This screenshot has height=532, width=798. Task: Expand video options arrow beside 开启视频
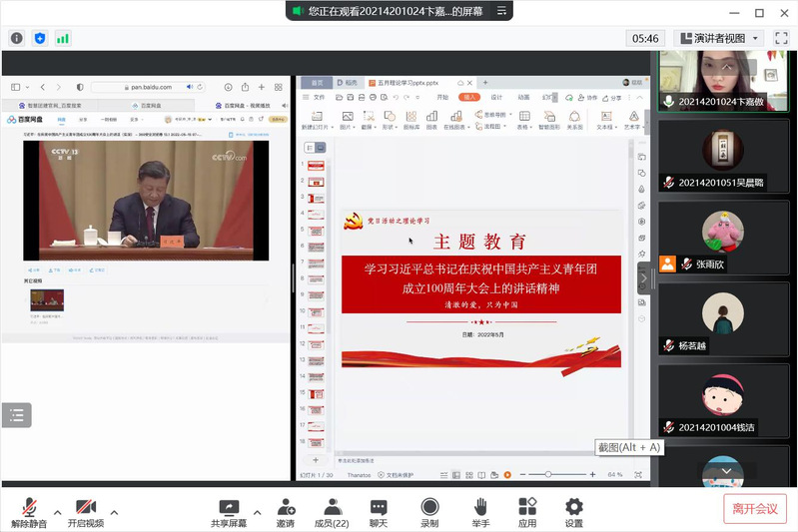point(114,513)
